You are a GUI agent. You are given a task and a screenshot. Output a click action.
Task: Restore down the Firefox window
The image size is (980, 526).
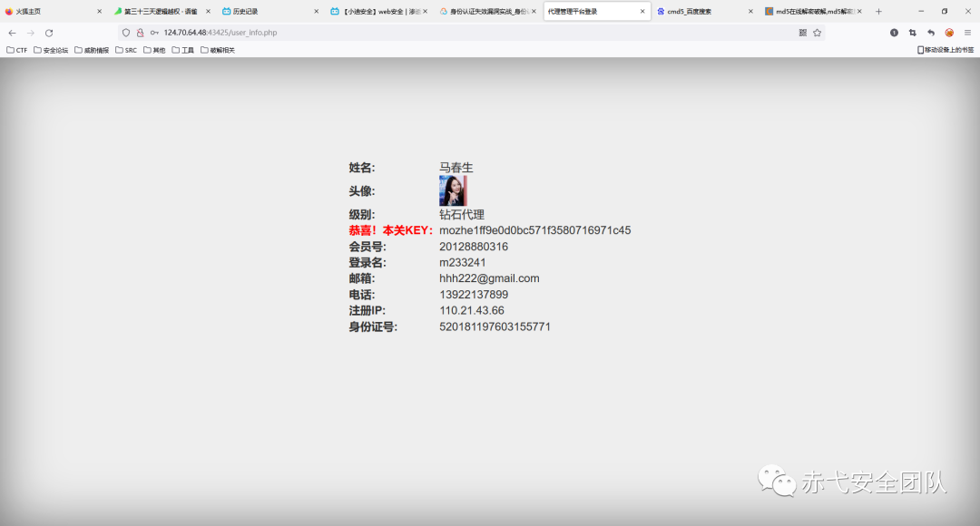(x=945, y=11)
